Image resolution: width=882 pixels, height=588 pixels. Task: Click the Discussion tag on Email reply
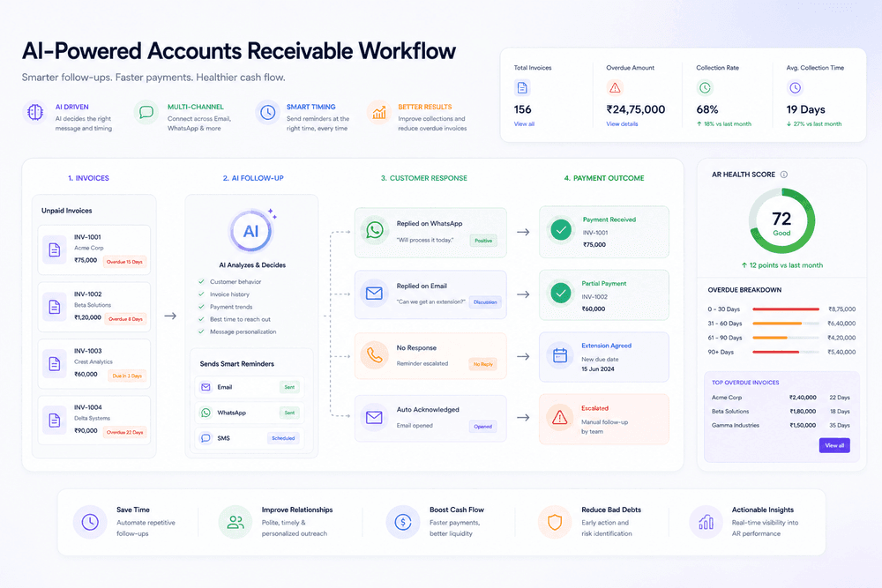[485, 301]
